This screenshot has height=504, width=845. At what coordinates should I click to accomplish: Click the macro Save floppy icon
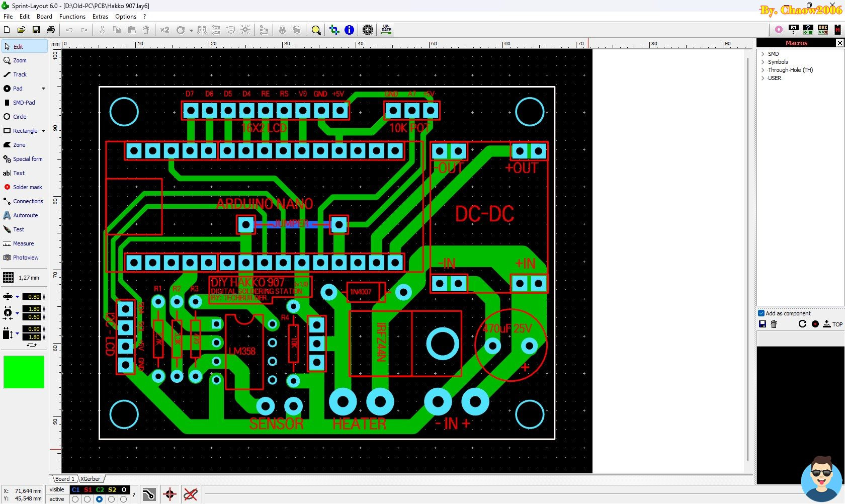[x=763, y=324]
